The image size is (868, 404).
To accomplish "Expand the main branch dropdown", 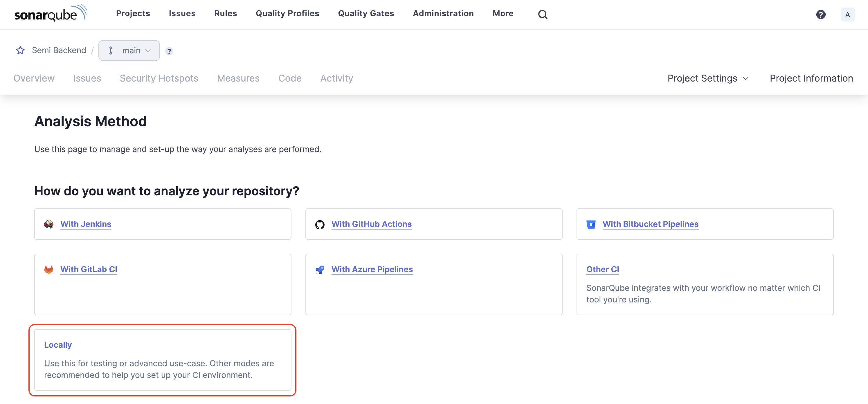I will coord(129,50).
